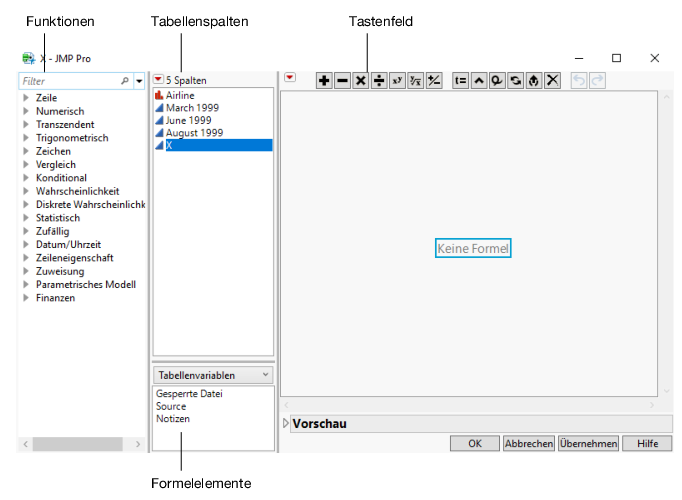Image resolution: width=682 pixels, height=500 pixels.
Task: Expand the Trigonometrisch function group
Action: click(x=26, y=138)
